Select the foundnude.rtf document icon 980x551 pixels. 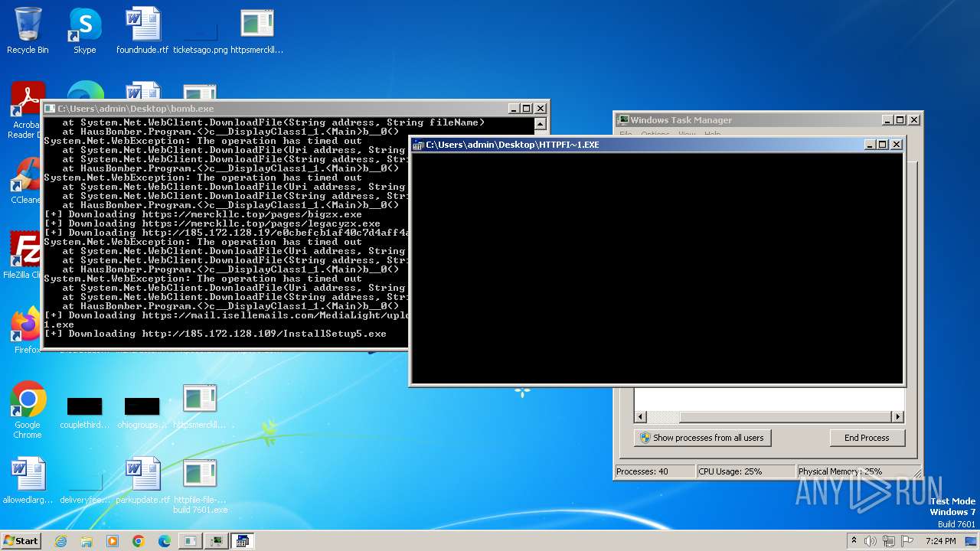[x=142, y=31]
